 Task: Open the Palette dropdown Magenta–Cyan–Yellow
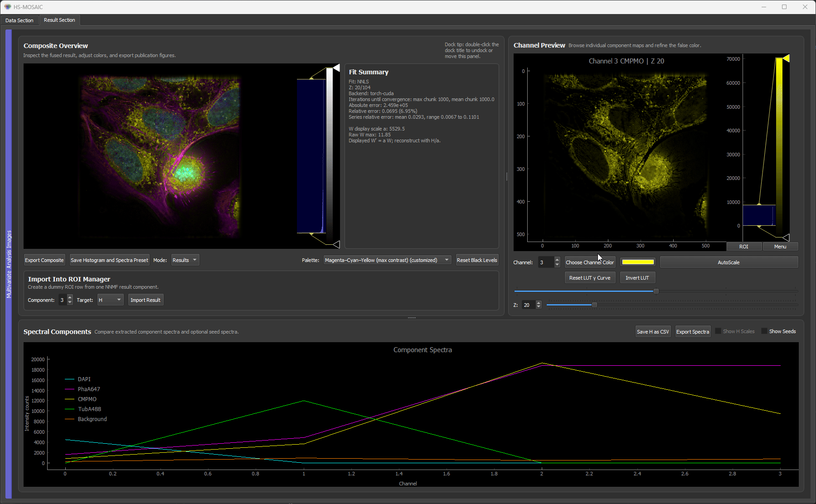coord(387,260)
